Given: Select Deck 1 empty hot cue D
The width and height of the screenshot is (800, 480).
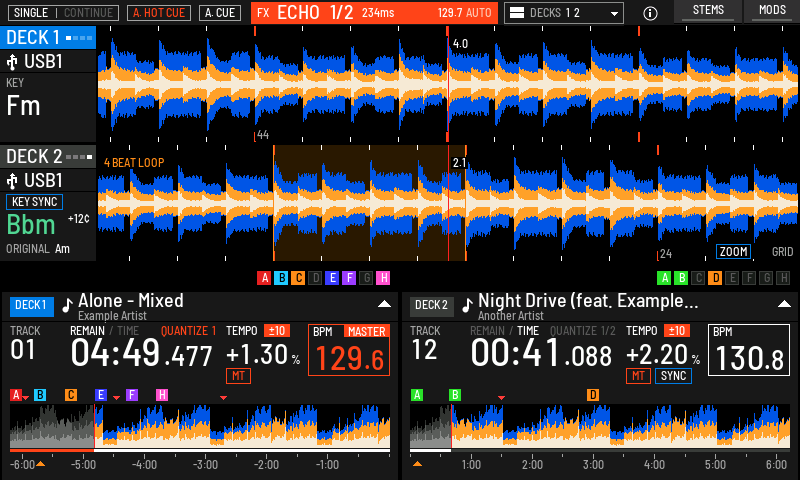Looking at the screenshot, I should 315,278.
